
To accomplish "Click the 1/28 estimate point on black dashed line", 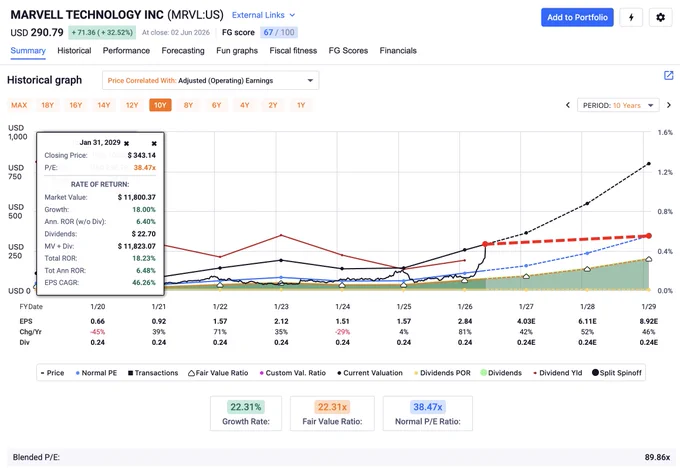I will pos(588,203).
